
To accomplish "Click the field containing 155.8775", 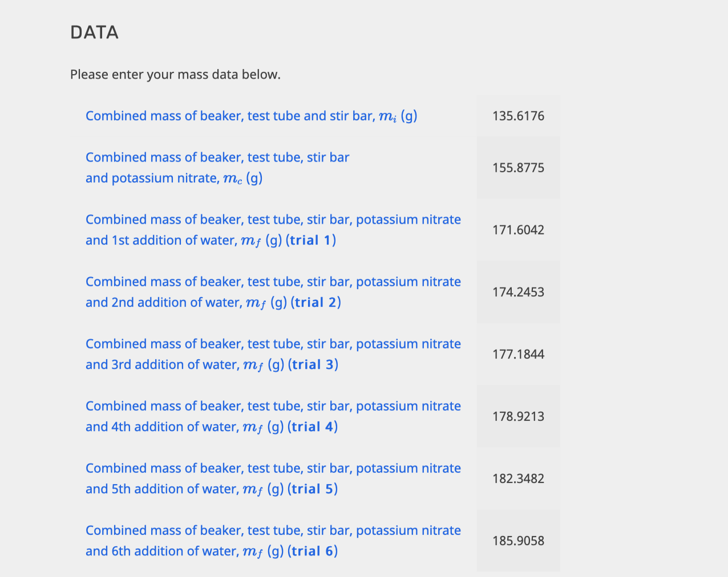I will (518, 168).
